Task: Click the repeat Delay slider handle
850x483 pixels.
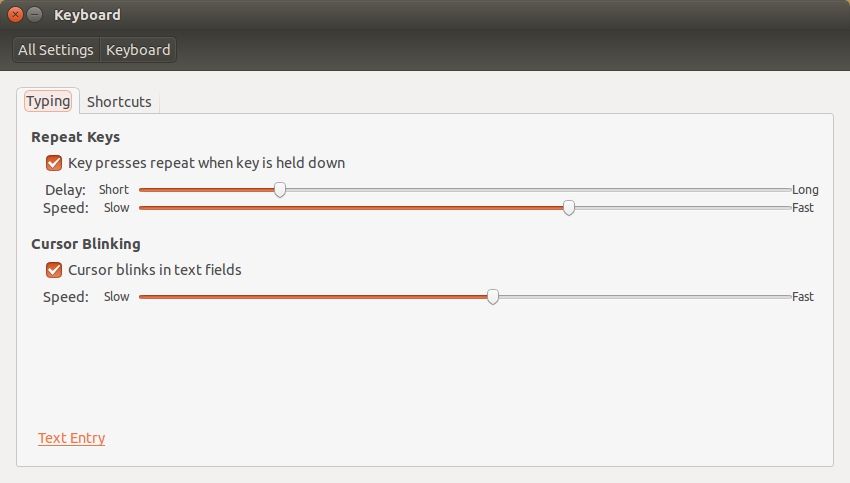Action: [x=280, y=190]
